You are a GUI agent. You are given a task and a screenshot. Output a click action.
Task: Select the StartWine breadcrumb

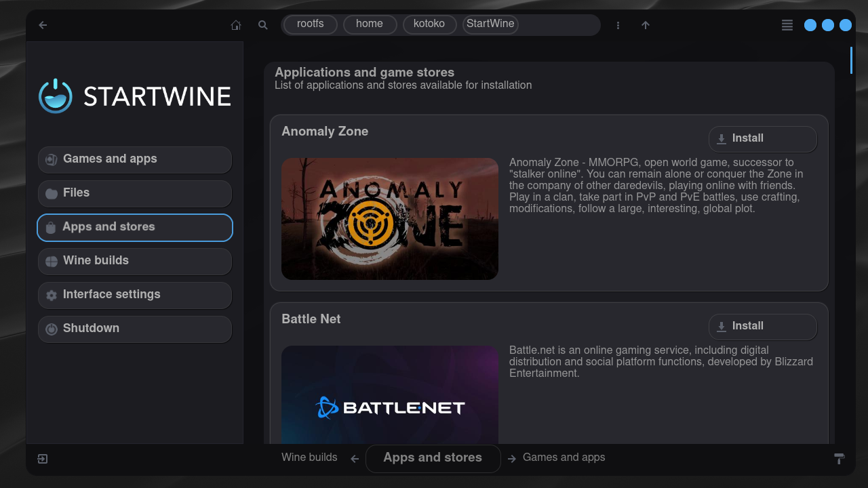pos(490,24)
